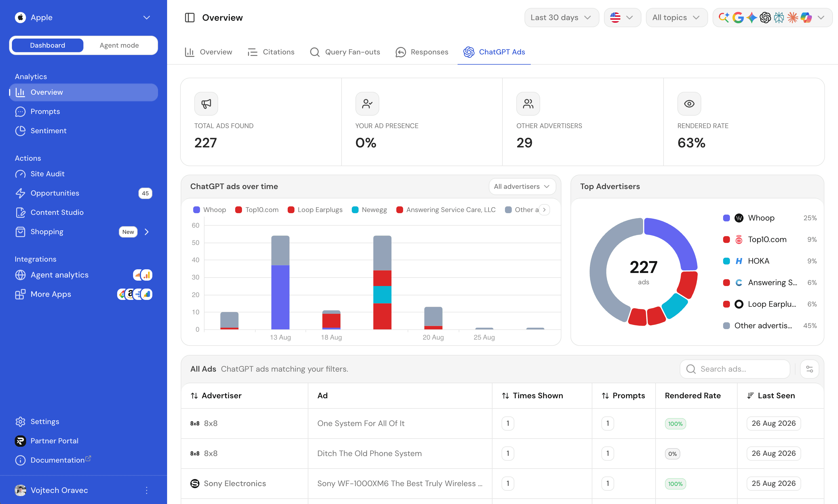The height and width of the screenshot is (504, 838).
Task: Click the Settings gear icon
Action: click(x=20, y=422)
